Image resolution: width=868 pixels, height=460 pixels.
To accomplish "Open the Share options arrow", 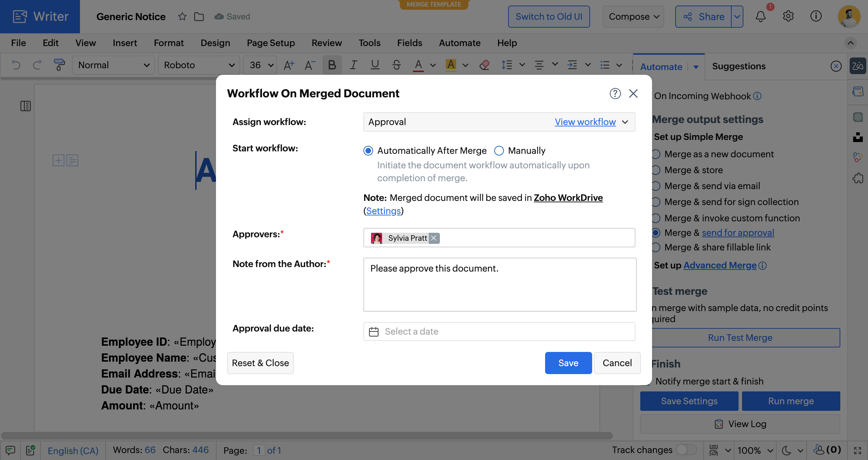I will (x=737, y=17).
